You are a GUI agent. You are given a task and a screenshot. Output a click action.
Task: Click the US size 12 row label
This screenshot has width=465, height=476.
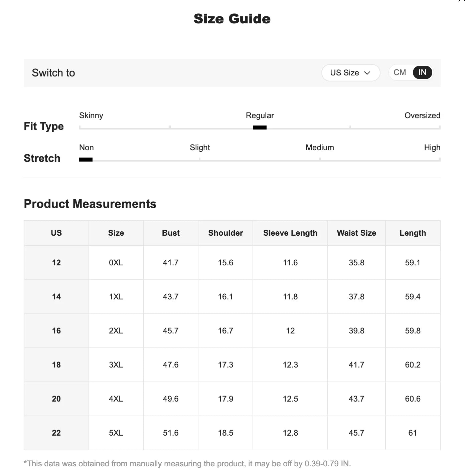[56, 263]
